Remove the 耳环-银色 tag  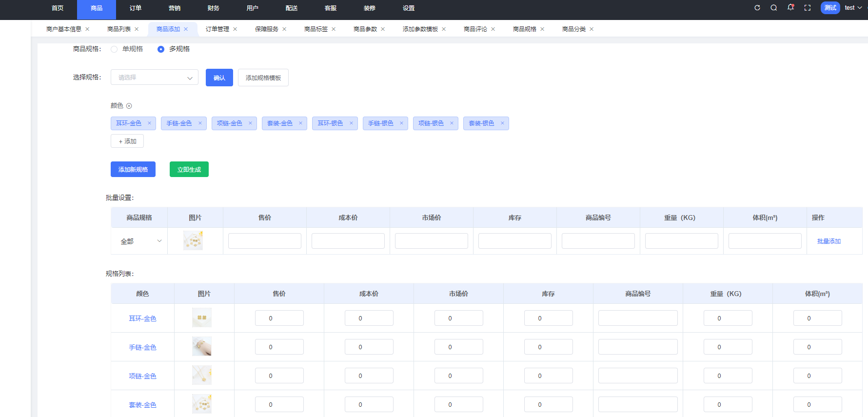click(x=351, y=123)
